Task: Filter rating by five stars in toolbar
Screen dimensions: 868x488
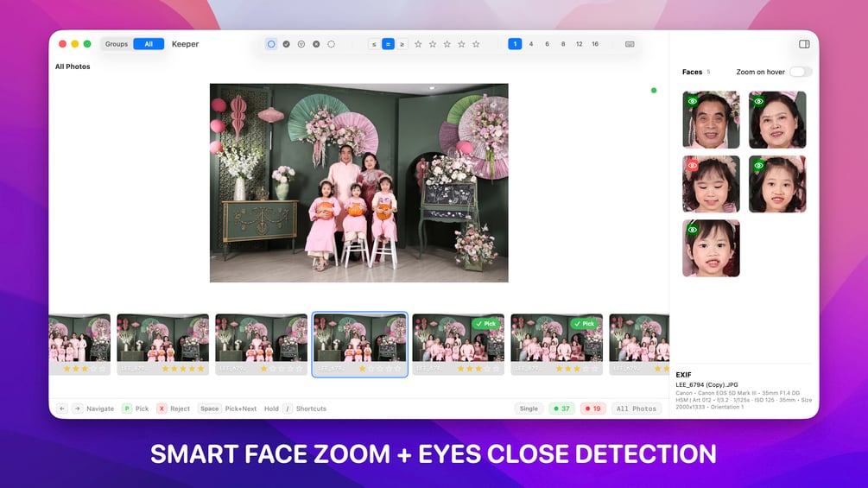Action: (476, 44)
